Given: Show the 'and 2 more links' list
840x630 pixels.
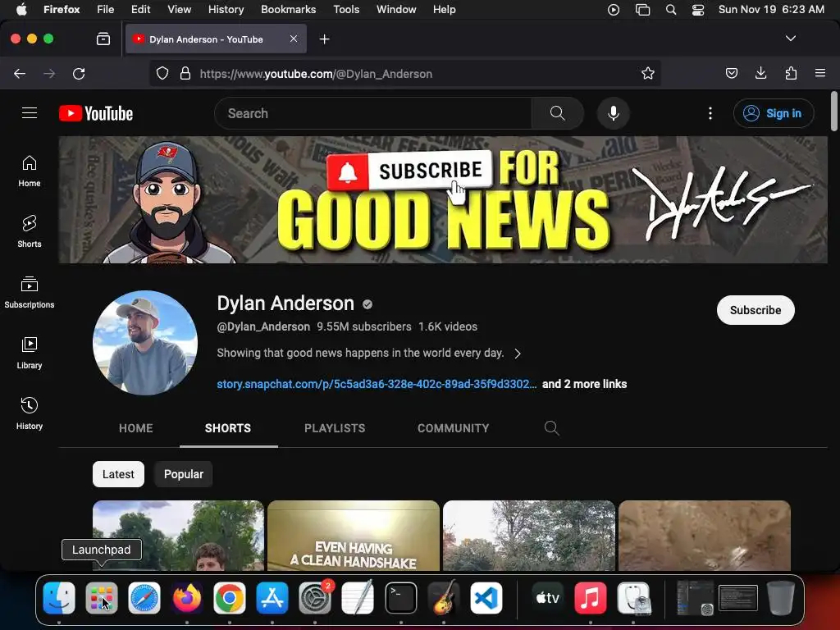Looking at the screenshot, I should click(x=584, y=384).
